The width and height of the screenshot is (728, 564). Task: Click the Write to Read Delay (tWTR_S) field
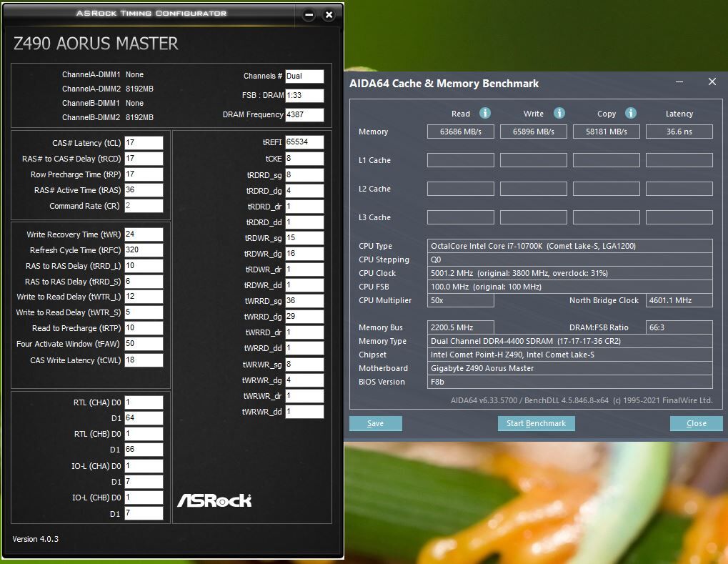coord(144,312)
